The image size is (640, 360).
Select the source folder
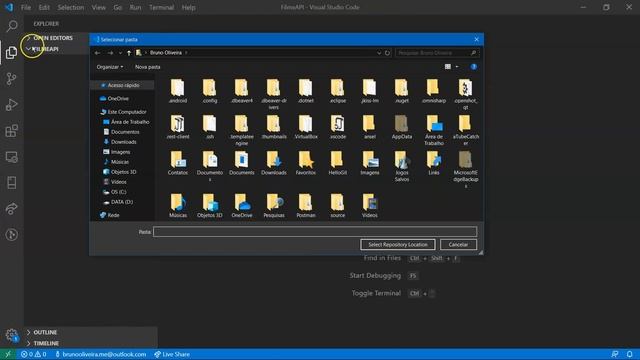[x=338, y=206]
